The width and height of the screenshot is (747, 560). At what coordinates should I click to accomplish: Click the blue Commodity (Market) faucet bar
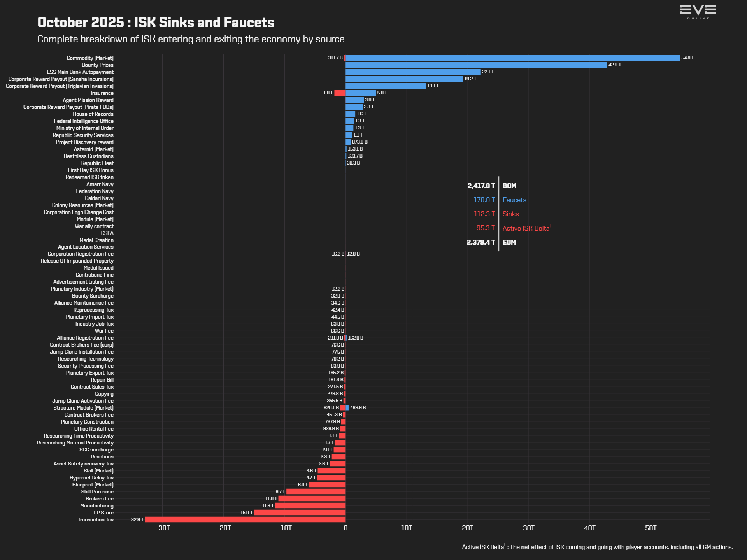[513, 58]
